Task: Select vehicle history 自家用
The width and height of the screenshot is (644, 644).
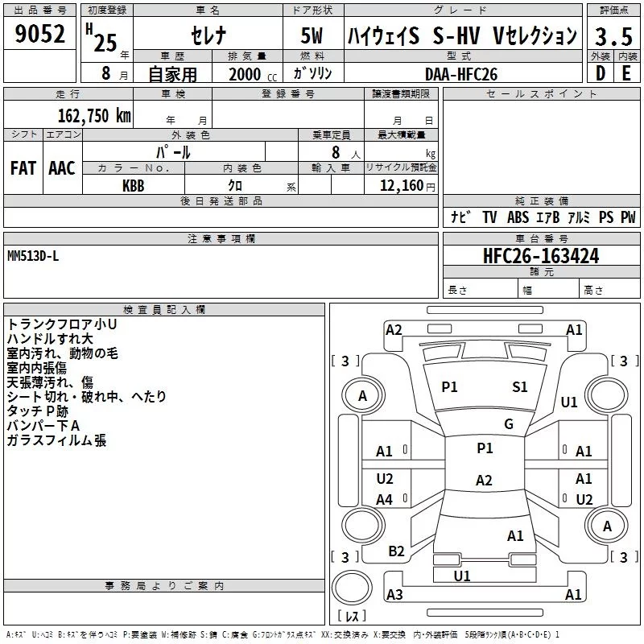Action: (x=172, y=74)
